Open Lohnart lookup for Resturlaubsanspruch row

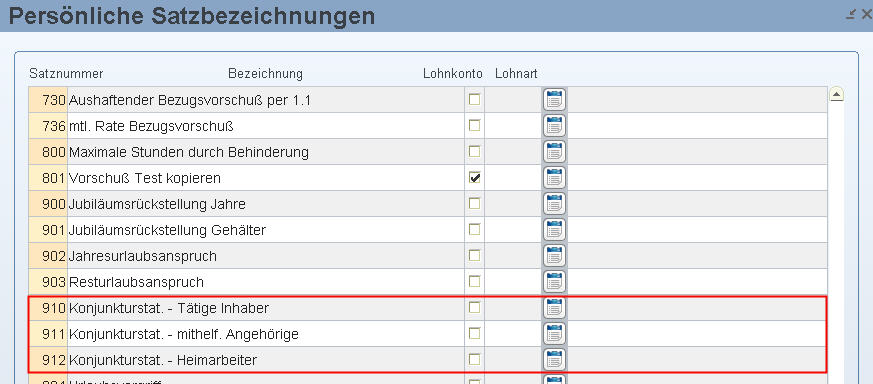pos(554,282)
